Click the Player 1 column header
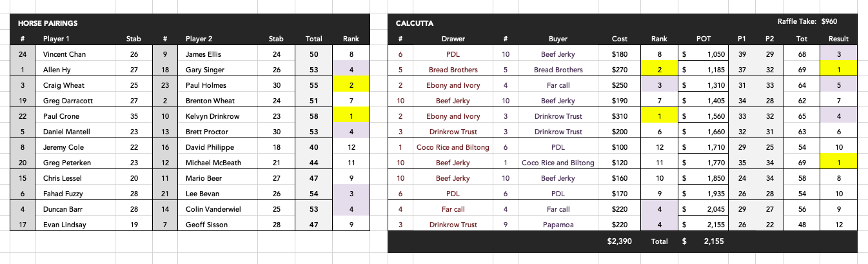The width and height of the screenshot is (868, 264). (x=57, y=39)
